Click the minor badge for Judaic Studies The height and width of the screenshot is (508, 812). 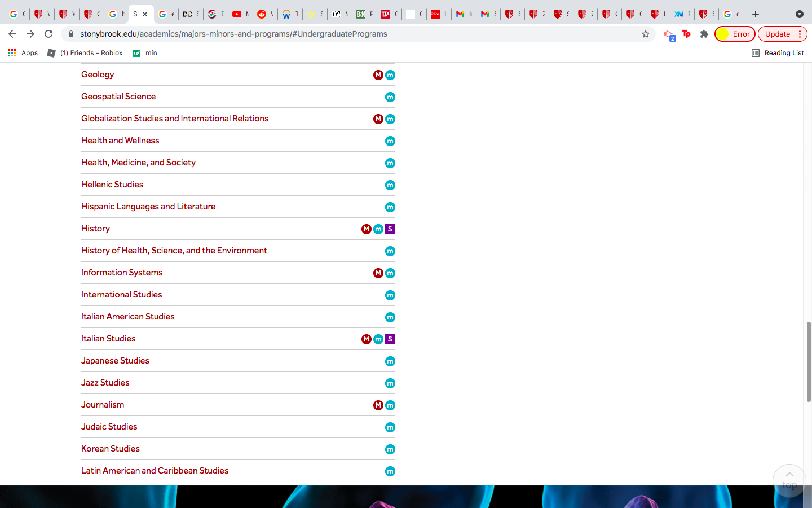390,427
